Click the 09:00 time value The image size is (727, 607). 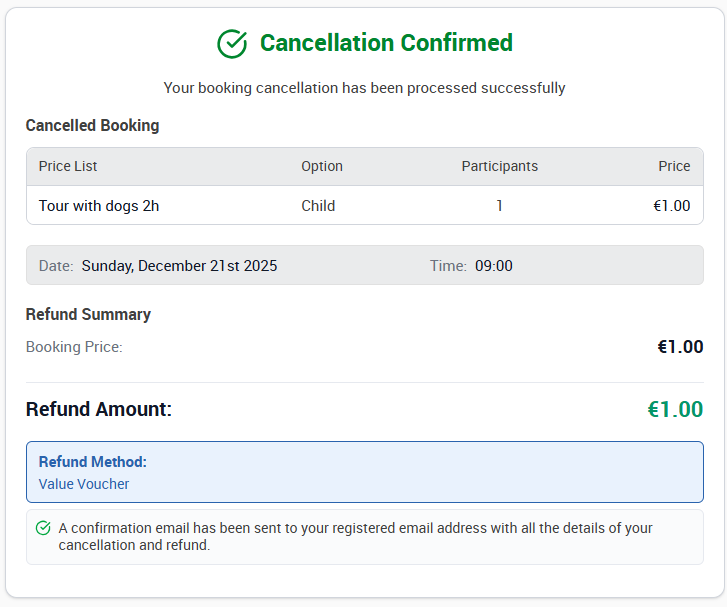(494, 266)
